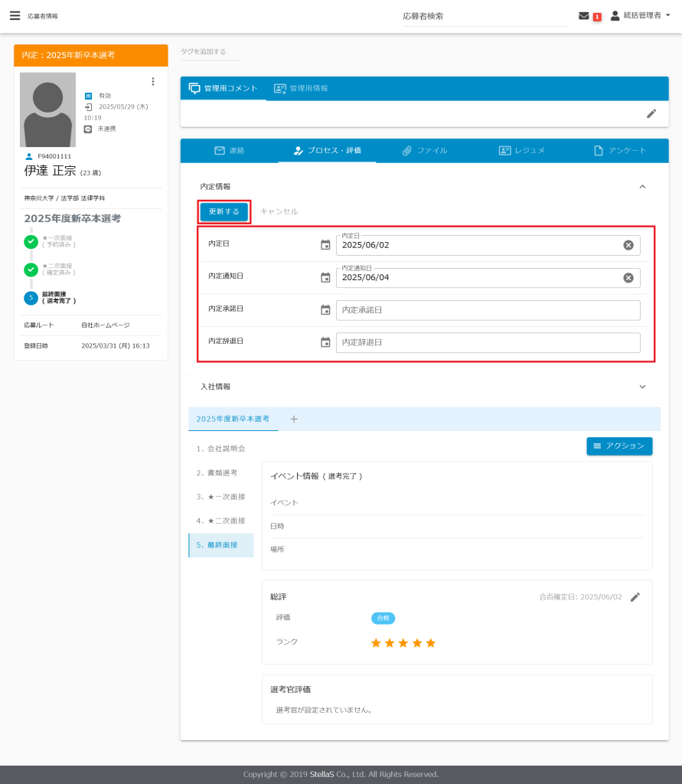
Task: Open the 統括管理者 user dropdown
Action: tap(641, 15)
